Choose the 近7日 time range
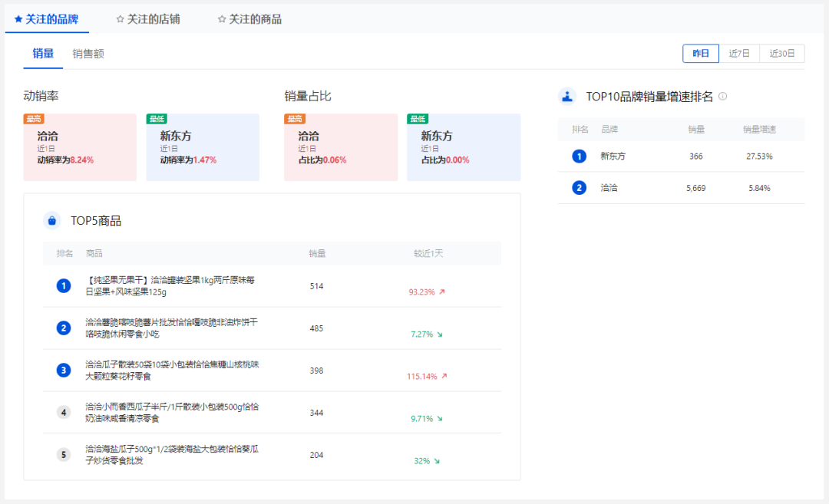This screenshot has width=829, height=504. [x=739, y=54]
